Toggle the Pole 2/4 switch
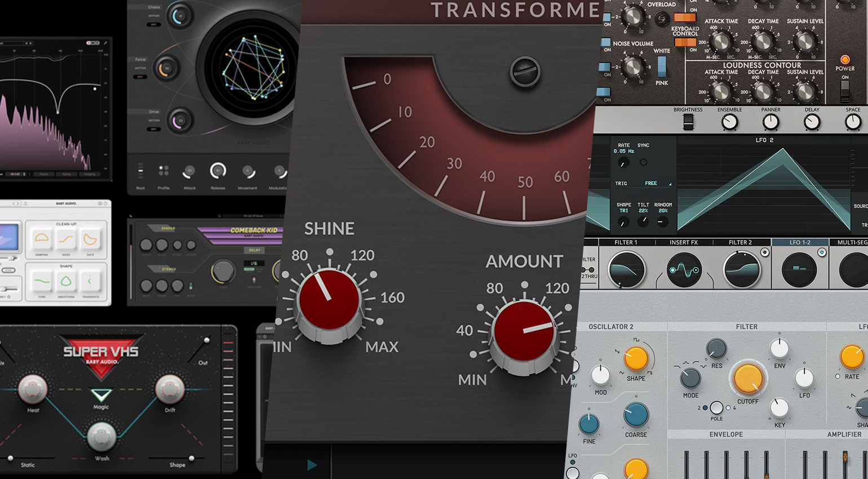868x479 pixels. [716, 407]
